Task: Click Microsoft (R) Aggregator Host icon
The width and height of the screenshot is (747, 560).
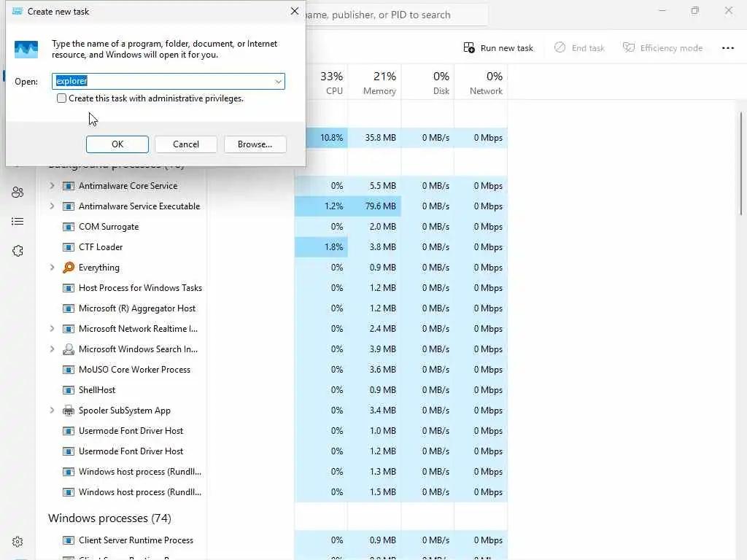Action: [69, 308]
